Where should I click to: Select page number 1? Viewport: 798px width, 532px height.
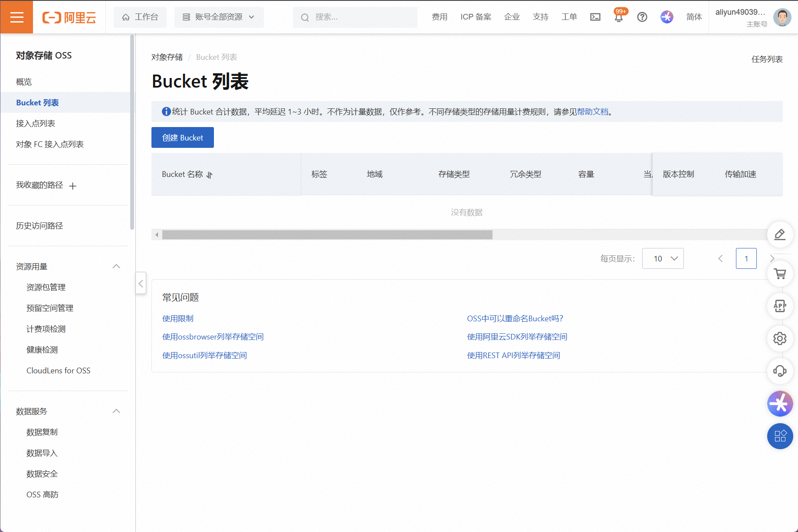746,258
